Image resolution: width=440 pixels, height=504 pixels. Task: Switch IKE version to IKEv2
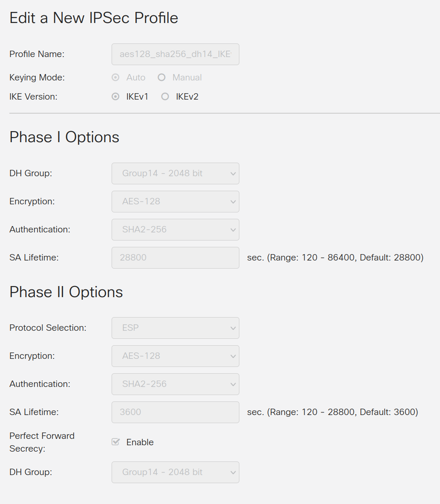(165, 97)
